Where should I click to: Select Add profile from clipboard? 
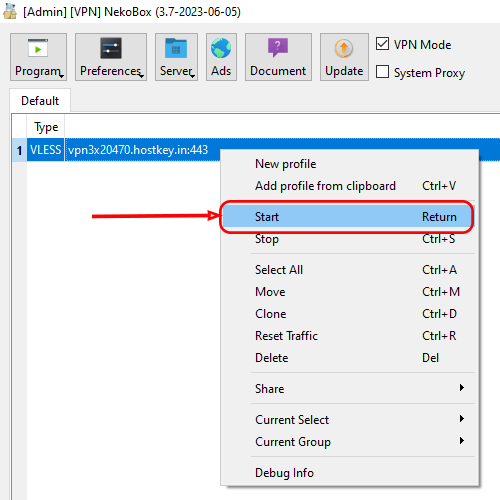tap(350, 186)
